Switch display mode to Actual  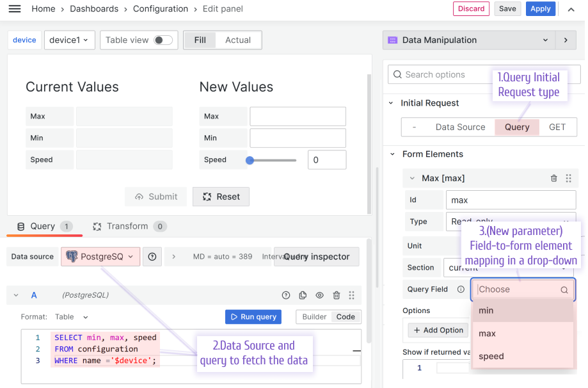pyautogui.click(x=237, y=39)
